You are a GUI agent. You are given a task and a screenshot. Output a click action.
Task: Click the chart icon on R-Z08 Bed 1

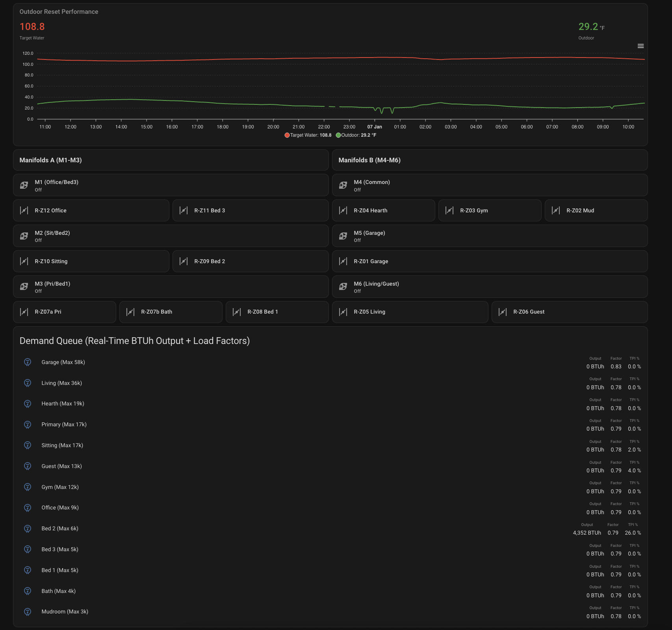[237, 312]
